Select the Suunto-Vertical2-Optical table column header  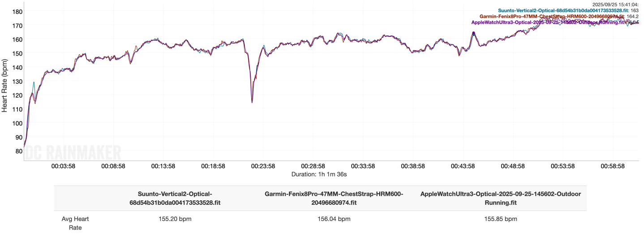(x=175, y=198)
